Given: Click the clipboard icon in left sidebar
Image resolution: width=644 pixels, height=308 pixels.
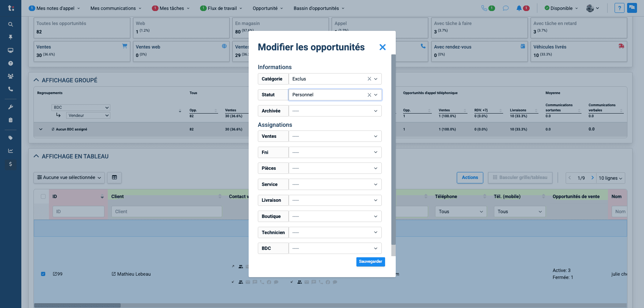Looking at the screenshot, I should click(11, 120).
